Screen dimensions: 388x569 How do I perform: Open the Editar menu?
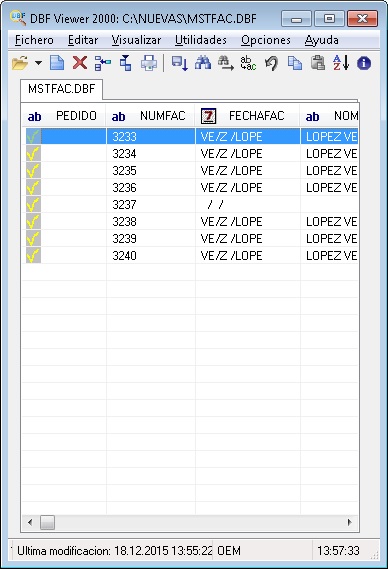(83, 40)
